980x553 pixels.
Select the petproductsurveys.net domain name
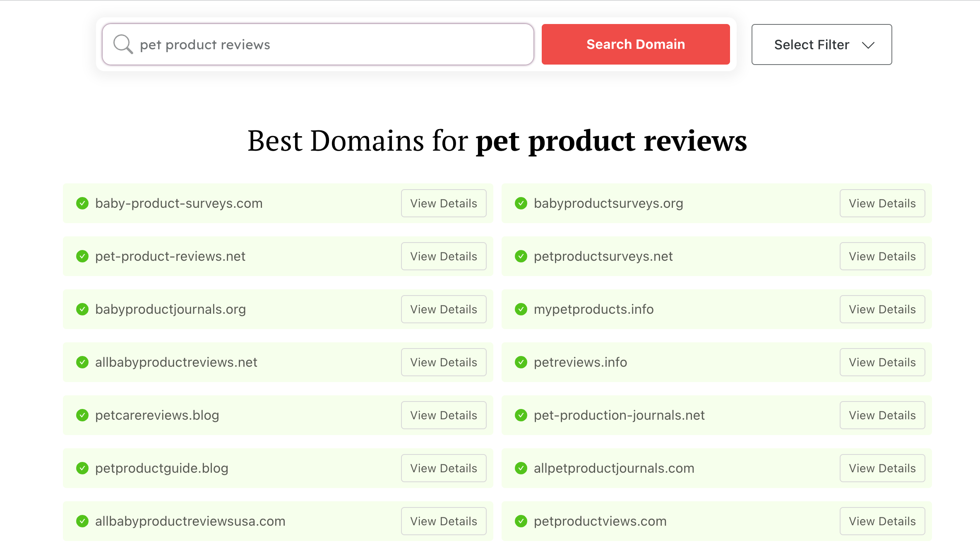click(x=603, y=256)
